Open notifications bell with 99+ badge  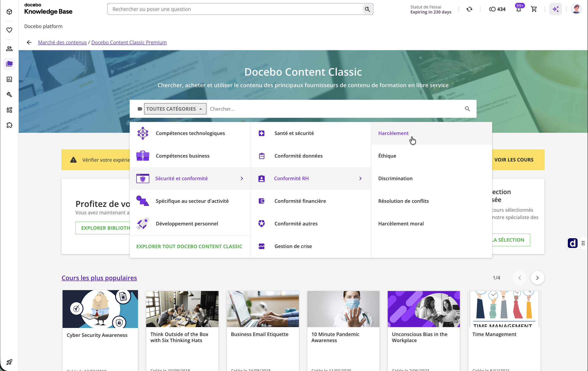pyautogui.click(x=519, y=9)
